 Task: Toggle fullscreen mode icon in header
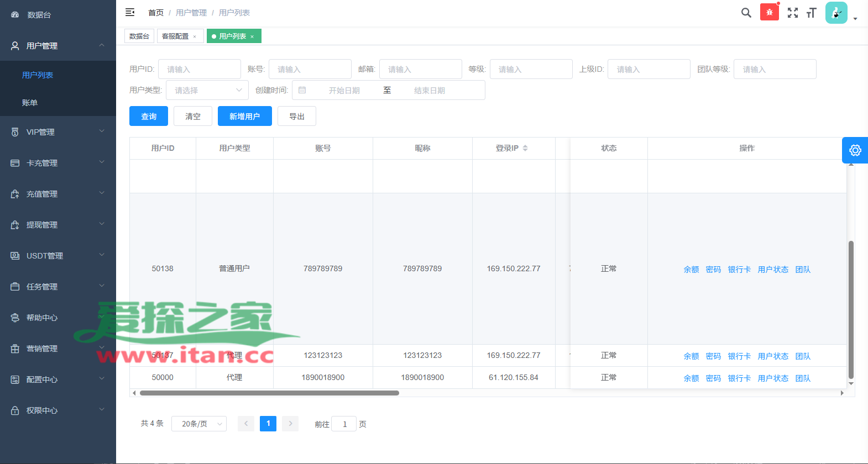click(x=792, y=13)
